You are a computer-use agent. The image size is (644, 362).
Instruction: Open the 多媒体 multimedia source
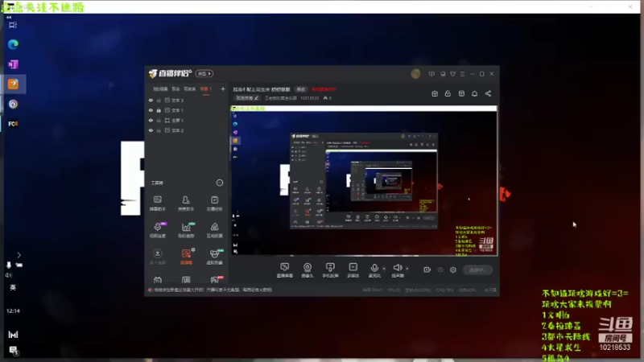tap(353, 270)
